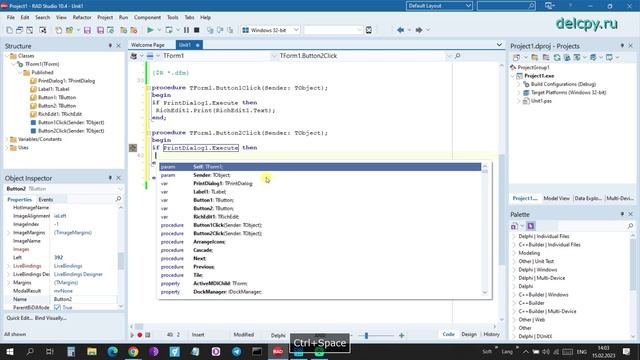Click the IDE title bar search box
Screen dimensions: 640x360
point(506,6)
